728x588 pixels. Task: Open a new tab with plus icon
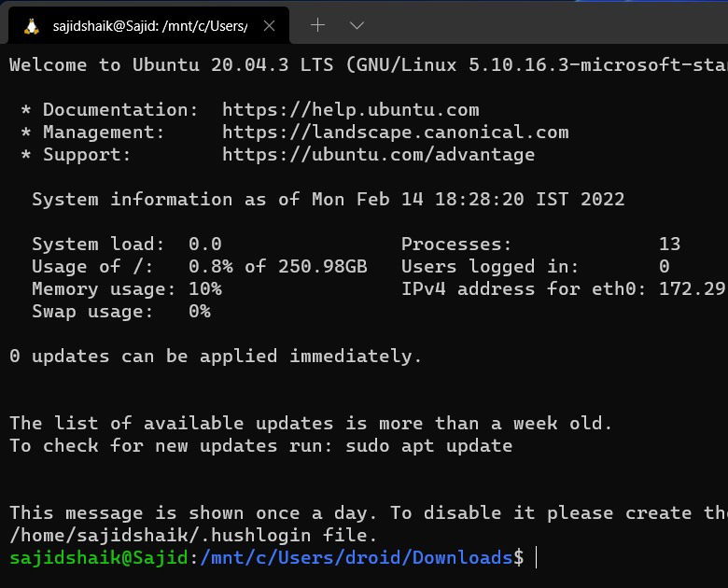[317, 24]
